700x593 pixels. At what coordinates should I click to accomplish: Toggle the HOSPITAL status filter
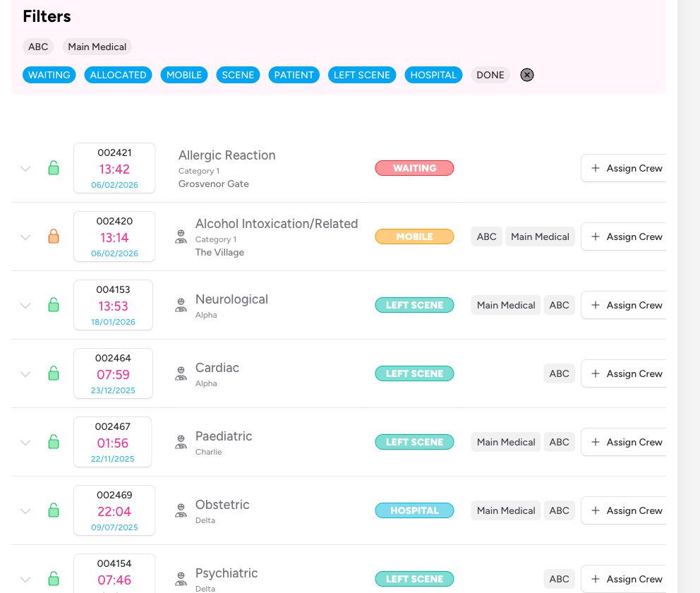coord(433,75)
